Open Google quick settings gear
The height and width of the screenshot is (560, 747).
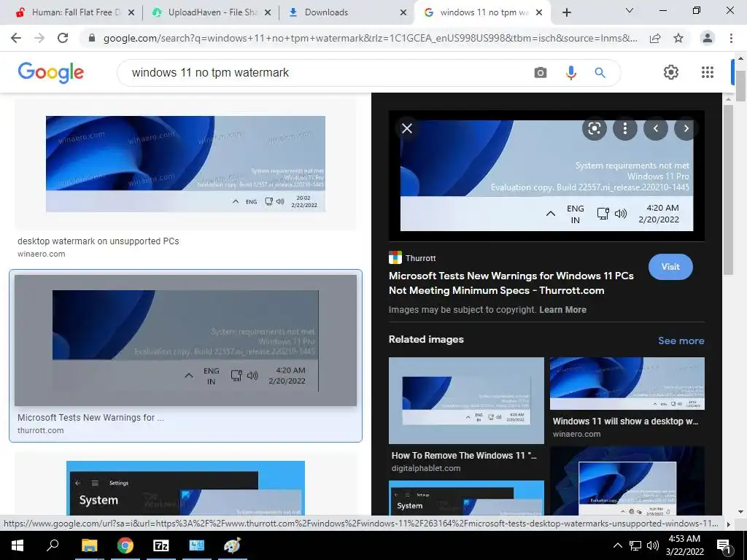pos(671,72)
